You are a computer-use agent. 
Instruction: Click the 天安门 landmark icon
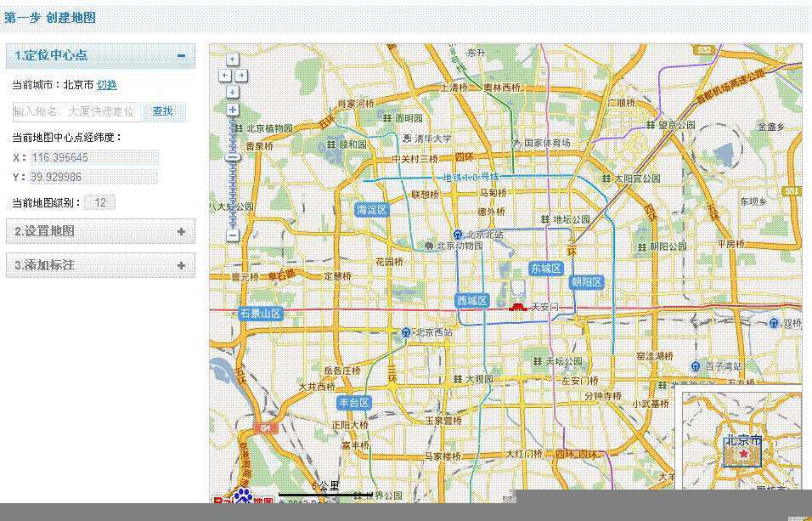(x=518, y=307)
